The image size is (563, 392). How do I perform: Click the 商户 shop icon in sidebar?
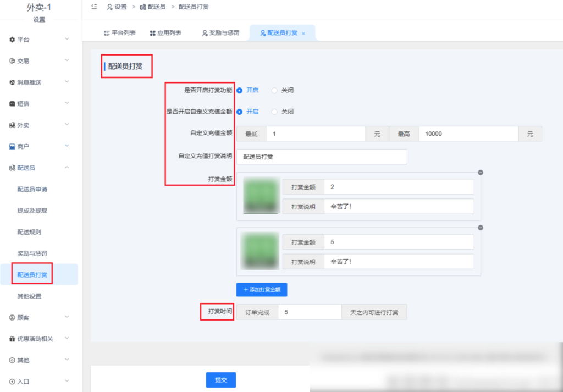(x=12, y=146)
